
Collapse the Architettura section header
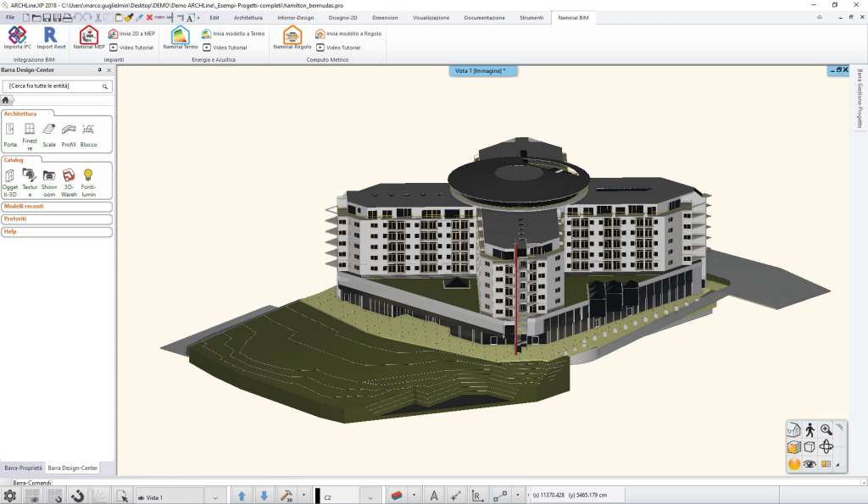[20, 114]
